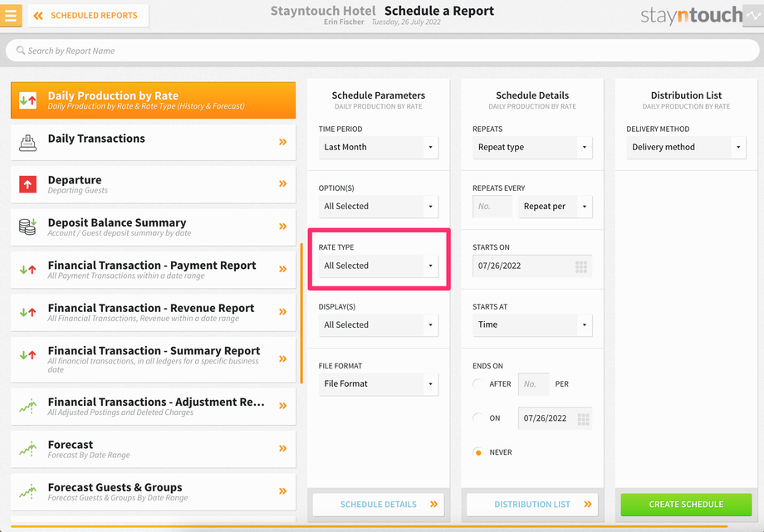Click the Payment Report arrows icon

[27, 270]
